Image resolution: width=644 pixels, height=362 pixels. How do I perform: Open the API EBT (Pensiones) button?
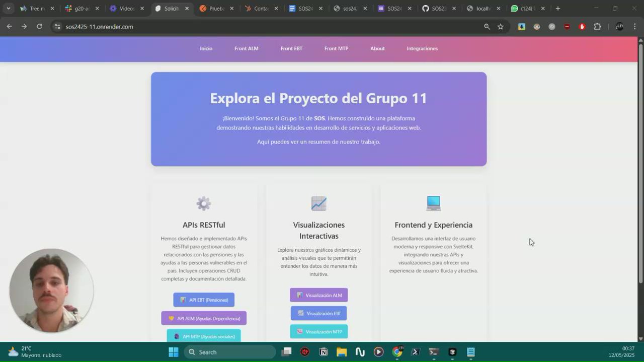pos(204,300)
